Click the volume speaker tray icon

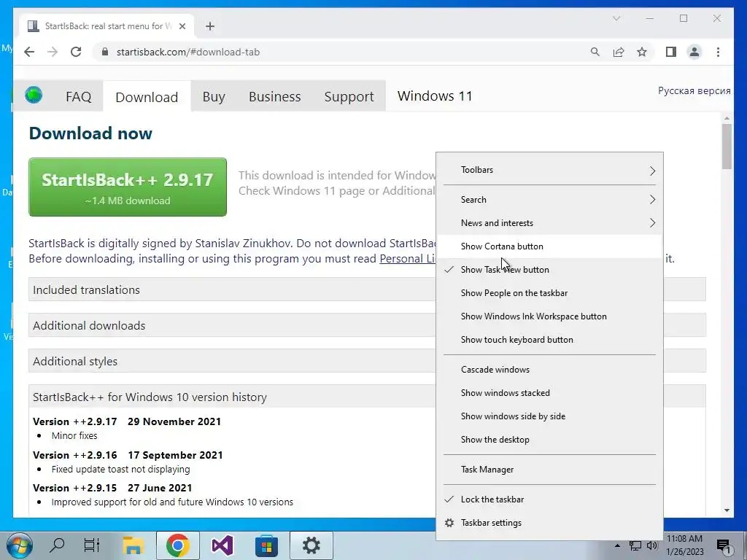652,545
